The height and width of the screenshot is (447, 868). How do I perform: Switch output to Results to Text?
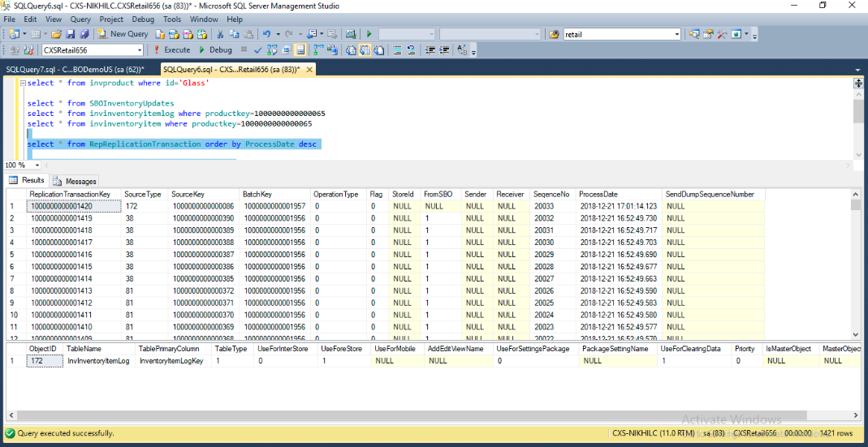pos(351,49)
